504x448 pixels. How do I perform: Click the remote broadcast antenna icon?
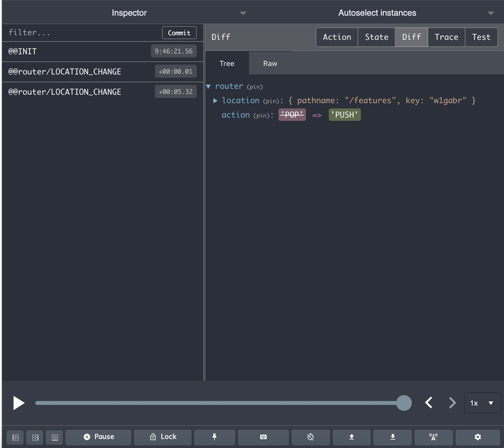click(x=434, y=437)
